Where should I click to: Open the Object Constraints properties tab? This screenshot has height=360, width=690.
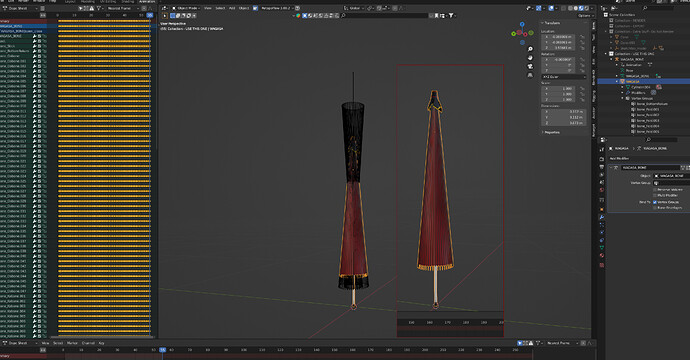602,240
